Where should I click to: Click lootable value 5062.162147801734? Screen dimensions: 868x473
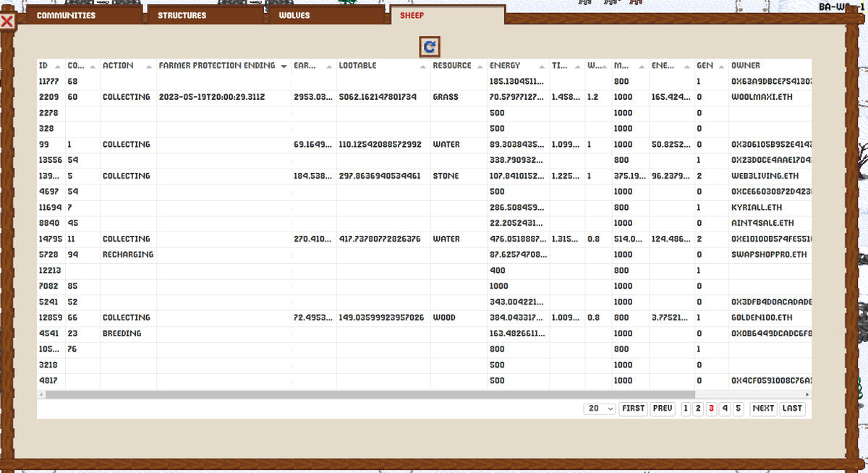coord(383,97)
